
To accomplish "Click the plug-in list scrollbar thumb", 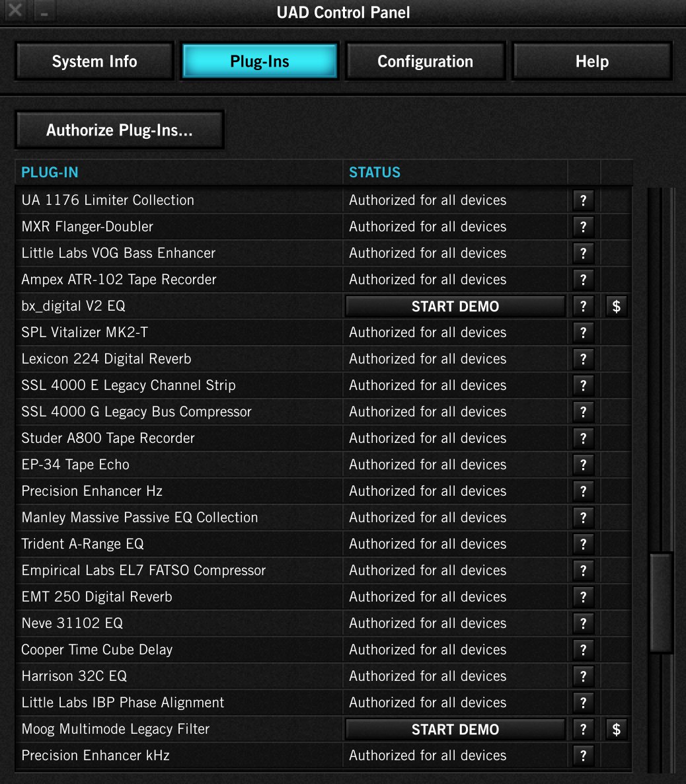I will coord(661,602).
